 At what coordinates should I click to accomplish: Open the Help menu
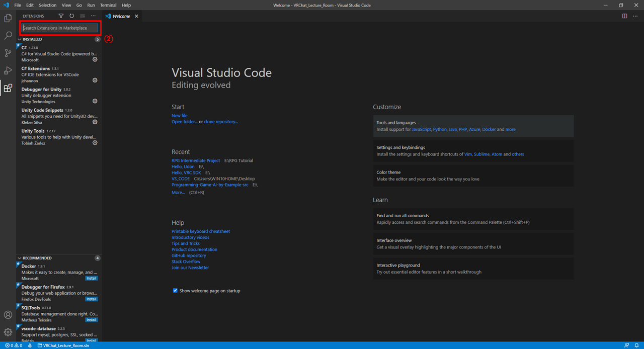click(126, 5)
